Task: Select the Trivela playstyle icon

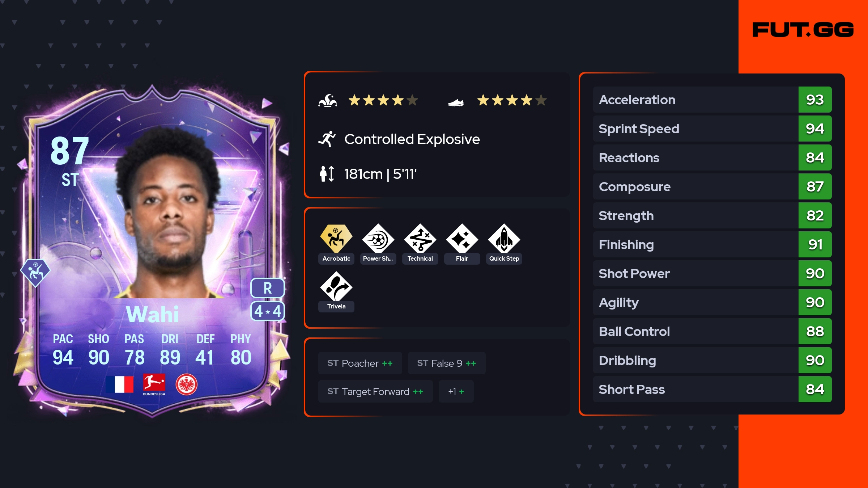Action: click(336, 287)
